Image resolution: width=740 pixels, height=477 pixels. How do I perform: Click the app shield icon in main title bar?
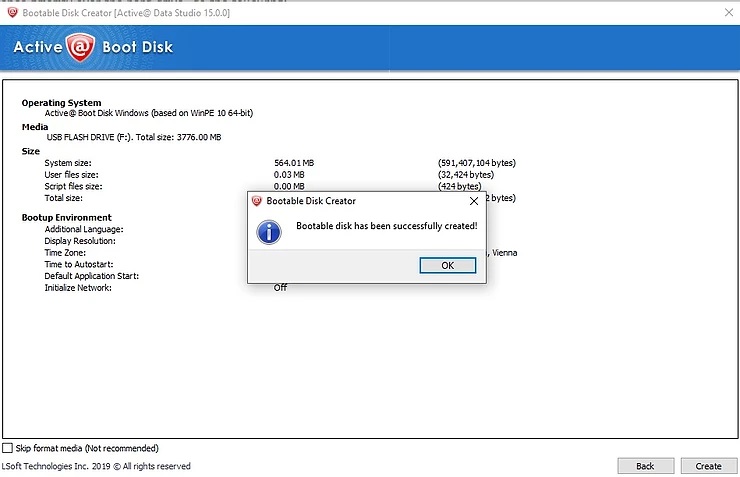pos(12,10)
